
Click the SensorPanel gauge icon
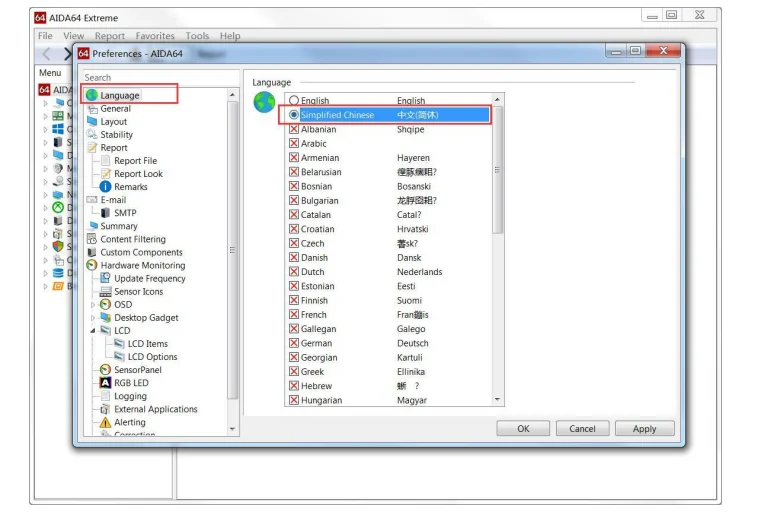click(105, 370)
